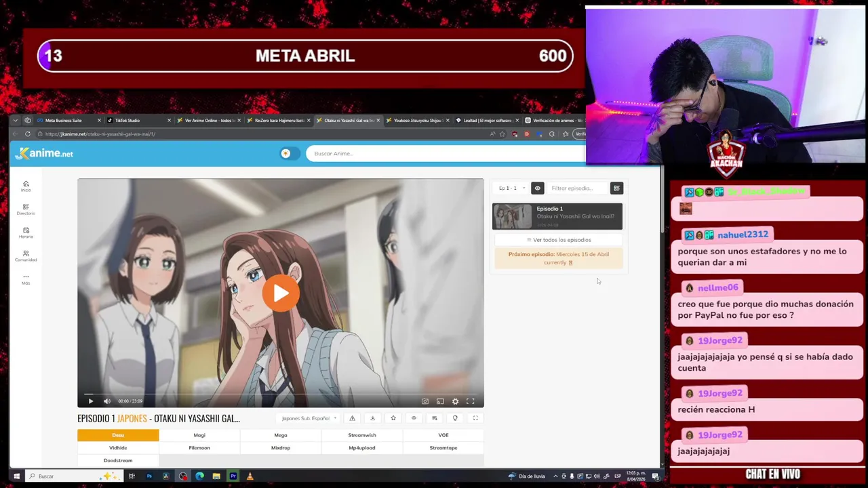Open the Japones Sub. Español language dropdown
This screenshot has height=488, width=868.
tap(309, 418)
